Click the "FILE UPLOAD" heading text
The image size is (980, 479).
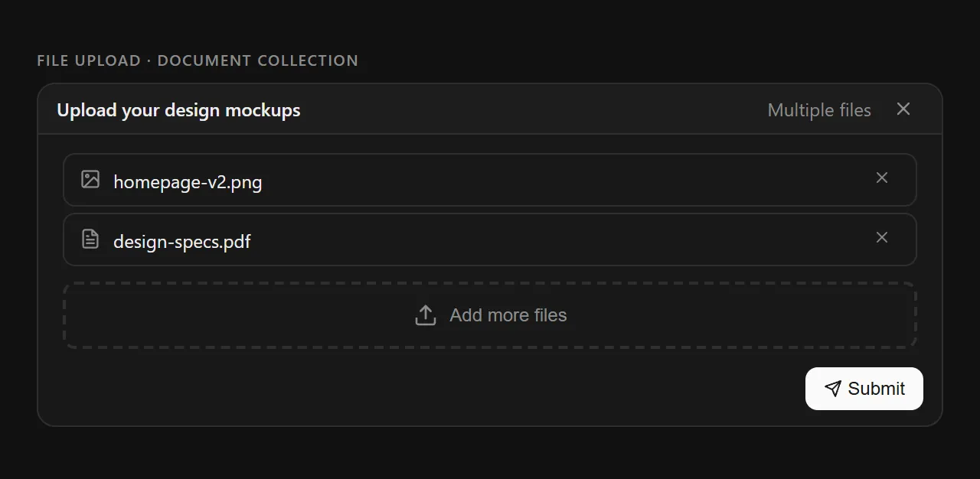click(x=89, y=60)
